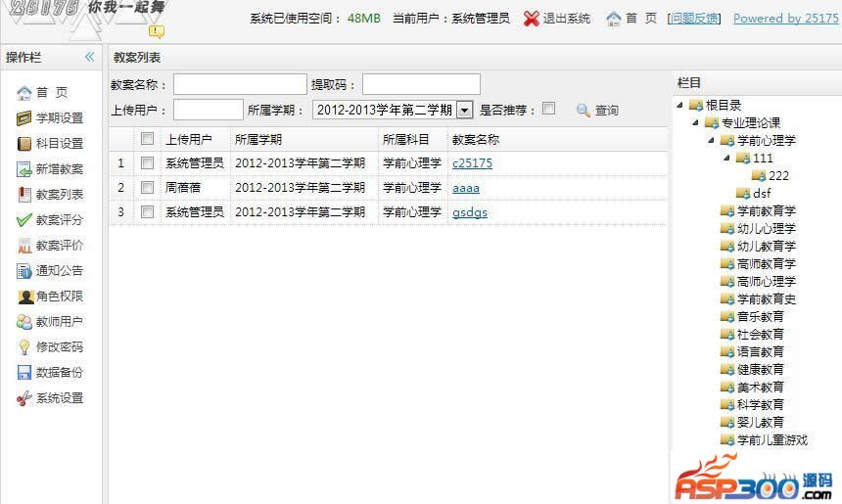Collapse the 111 tree node
The width and height of the screenshot is (842, 504).
[x=726, y=159]
